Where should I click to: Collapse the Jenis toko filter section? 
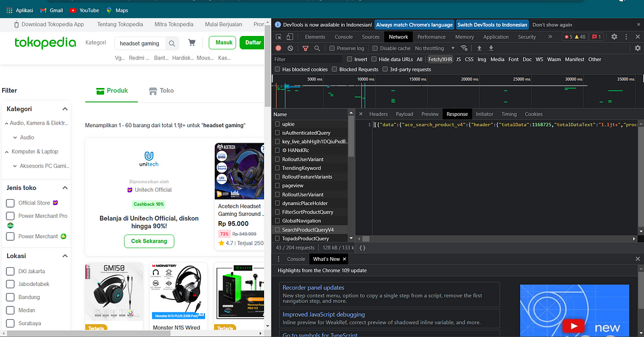coord(65,188)
